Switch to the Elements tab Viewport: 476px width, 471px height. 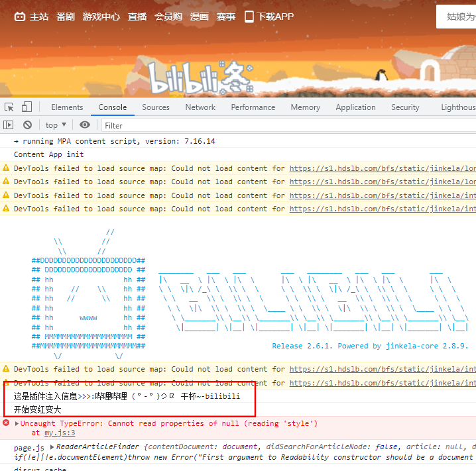(67, 107)
